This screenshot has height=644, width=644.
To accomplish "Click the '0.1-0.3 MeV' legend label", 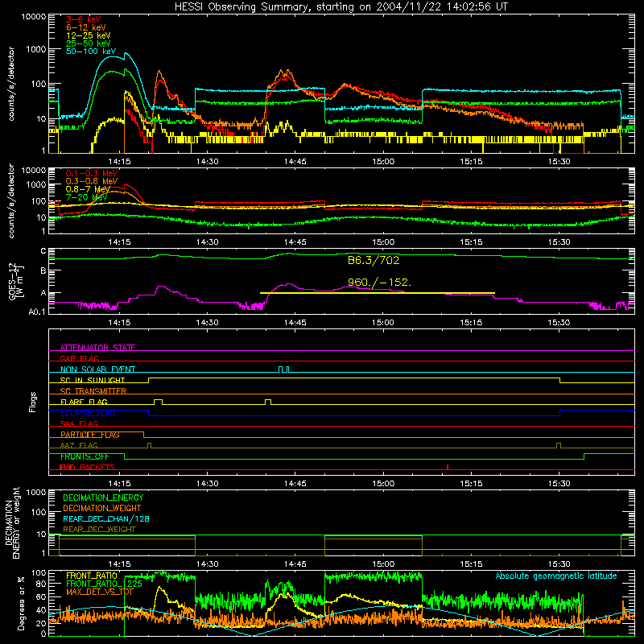I will pos(92,173).
